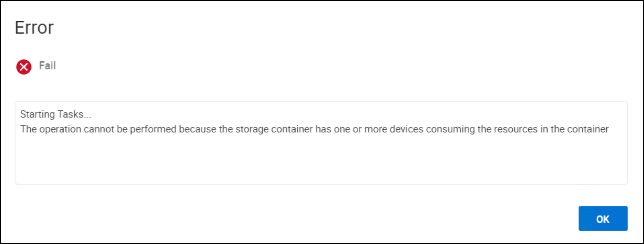Click the Starting Tasks... log line
This screenshot has width=644, height=244.
[x=56, y=114]
